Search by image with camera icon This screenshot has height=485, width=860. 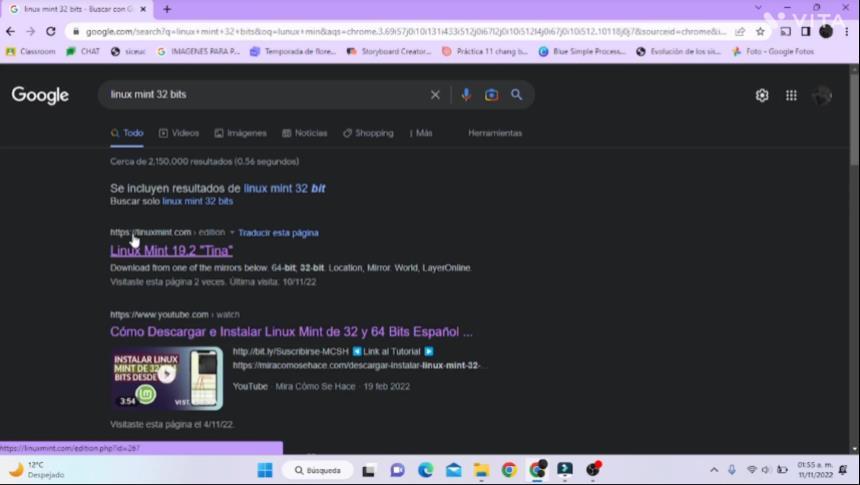click(491, 95)
